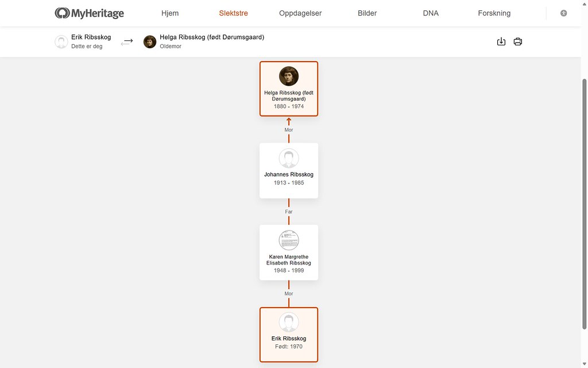The height and width of the screenshot is (368, 588).
Task: Click the vertical page scrollbar
Action: tap(584, 205)
